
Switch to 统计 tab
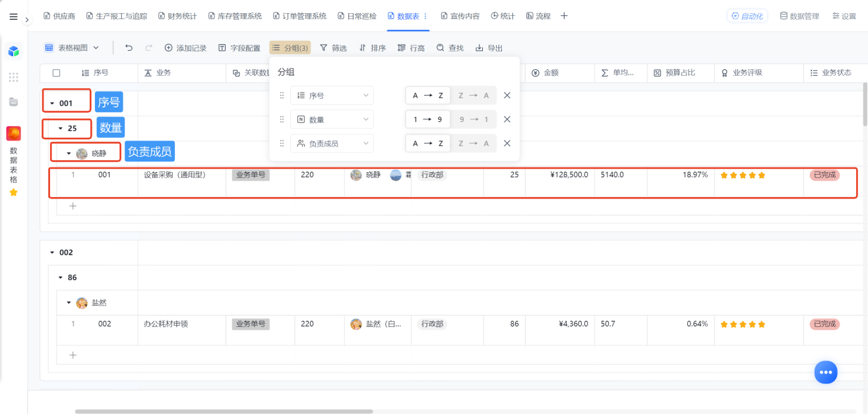pos(503,16)
